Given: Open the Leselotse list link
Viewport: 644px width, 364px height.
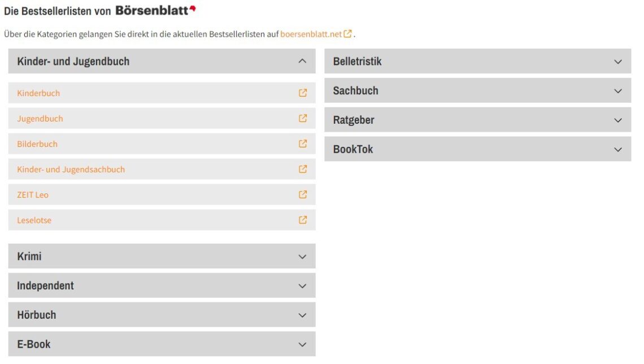Looking at the screenshot, I should point(34,220).
